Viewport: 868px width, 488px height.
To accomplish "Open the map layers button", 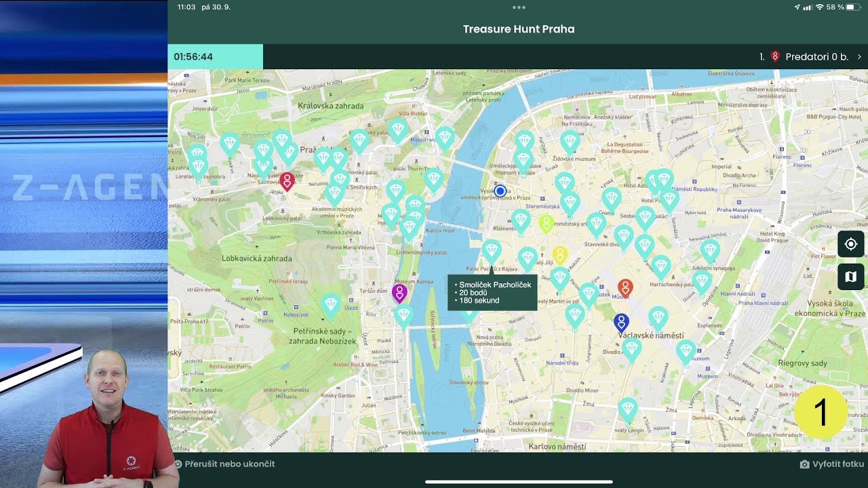I will (851, 277).
